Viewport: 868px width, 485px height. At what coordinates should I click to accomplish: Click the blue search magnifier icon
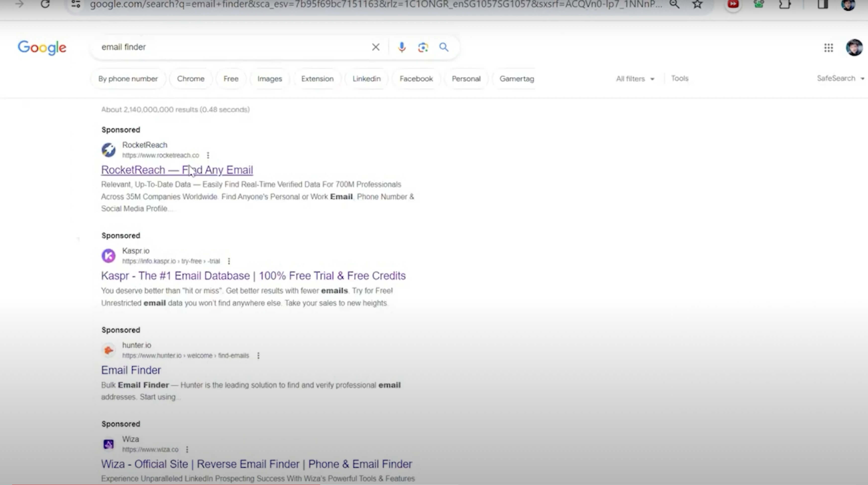444,47
